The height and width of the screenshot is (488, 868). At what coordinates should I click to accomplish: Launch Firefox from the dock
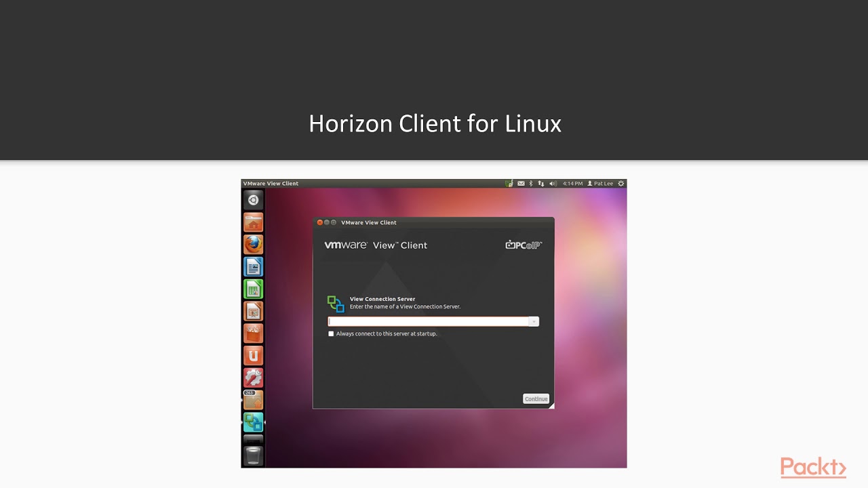(x=253, y=245)
